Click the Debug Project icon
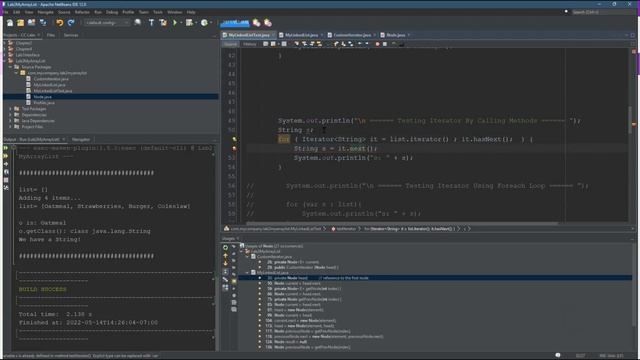Viewport: 640px width, 360px height. [189, 23]
